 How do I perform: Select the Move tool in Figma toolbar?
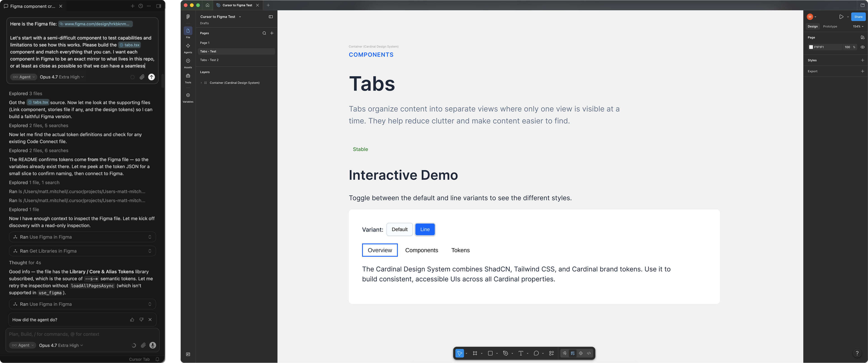coord(460,353)
